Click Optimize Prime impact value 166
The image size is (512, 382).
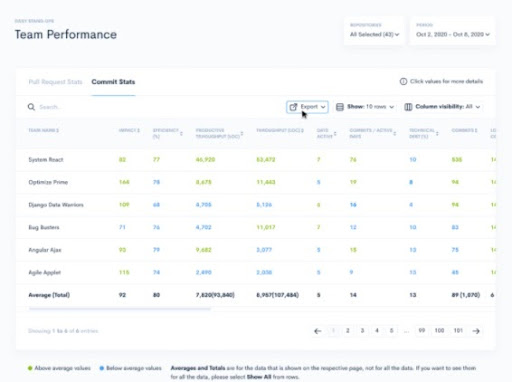point(124,182)
